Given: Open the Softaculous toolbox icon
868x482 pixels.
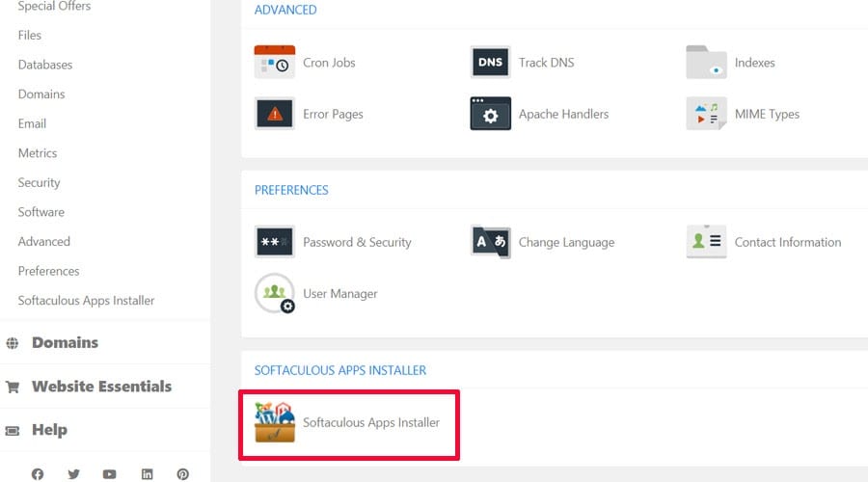Looking at the screenshot, I should [275, 422].
